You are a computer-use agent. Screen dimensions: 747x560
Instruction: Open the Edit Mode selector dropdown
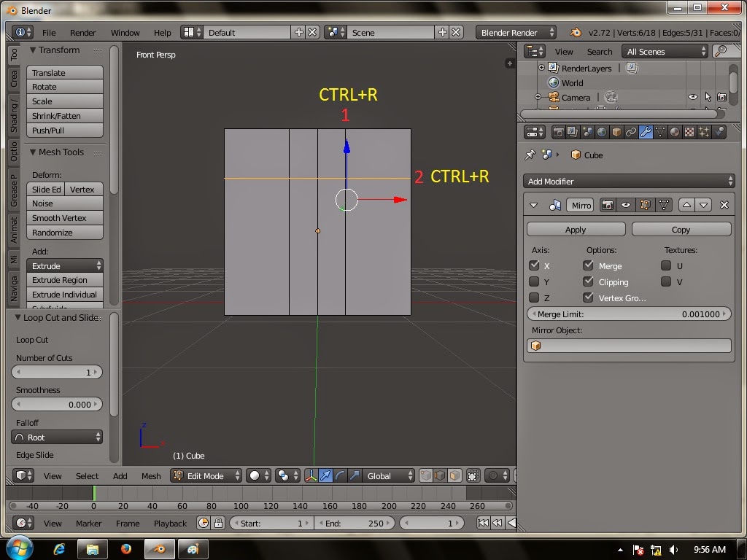(206, 475)
